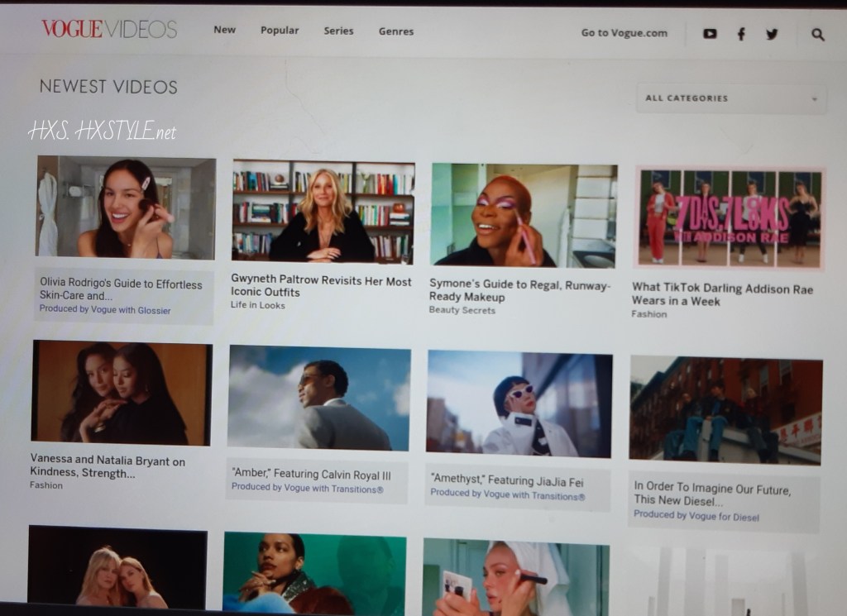This screenshot has height=616, width=847.
Task: Open Gwyneth Paltrow Revisits Iconic Outfits title
Action: [x=321, y=287]
